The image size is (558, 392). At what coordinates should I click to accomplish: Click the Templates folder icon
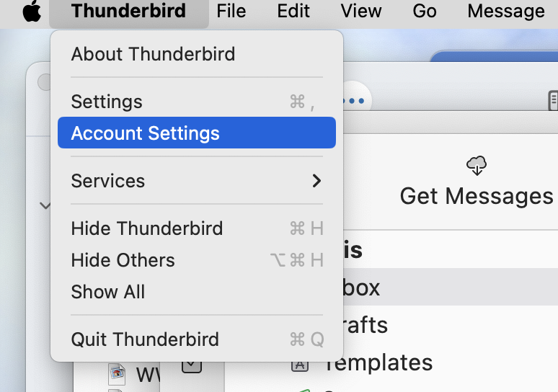coord(299,364)
